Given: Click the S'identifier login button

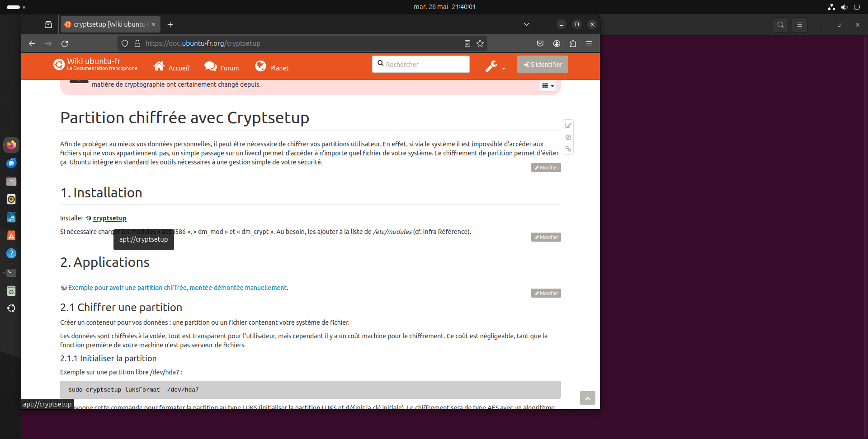Looking at the screenshot, I should (x=542, y=64).
